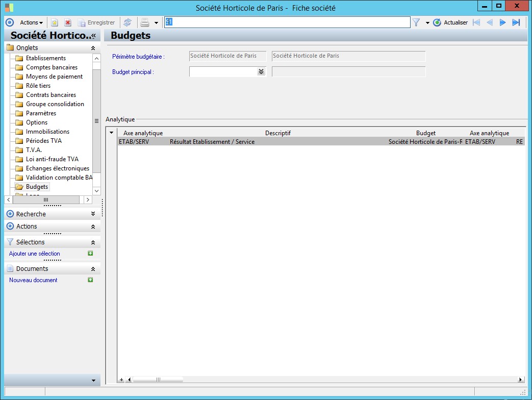
Task: Collapse the Actions panel section
Action: coord(93,227)
